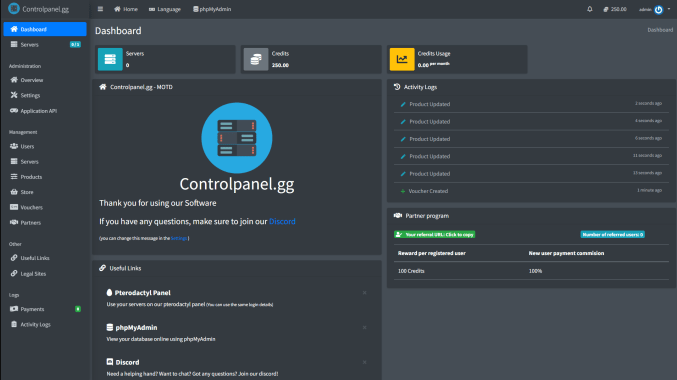Select the '2 seconds ago' timestamp
This screenshot has height=380, width=677.
coord(648,103)
